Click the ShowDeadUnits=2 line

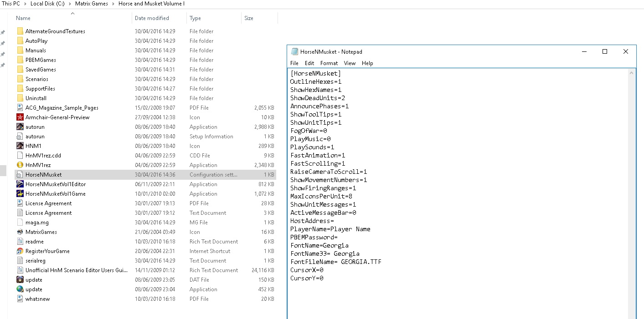point(318,98)
